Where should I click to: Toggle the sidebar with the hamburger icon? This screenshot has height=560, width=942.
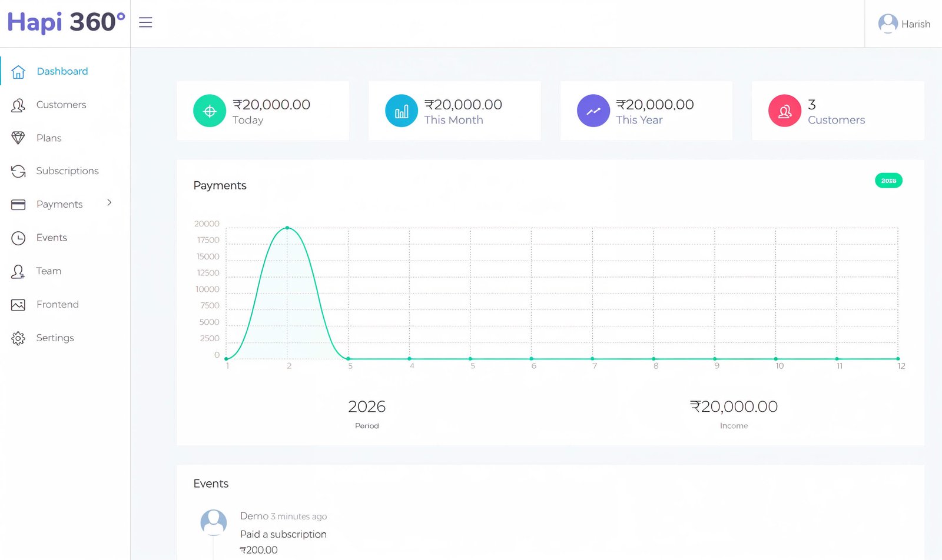[x=145, y=22]
